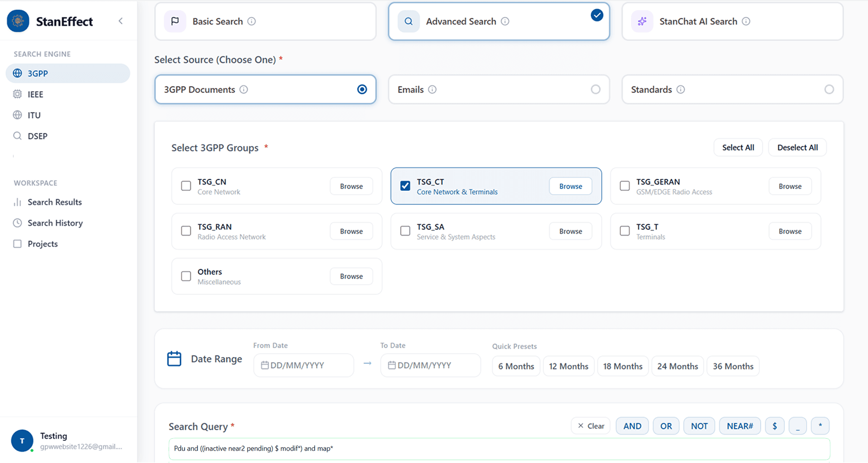Click the Basic Search flag icon

(x=175, y=22)
